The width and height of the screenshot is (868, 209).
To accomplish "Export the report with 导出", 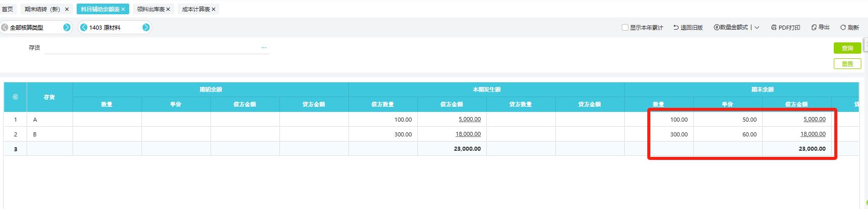I will (x=820, y=28).
